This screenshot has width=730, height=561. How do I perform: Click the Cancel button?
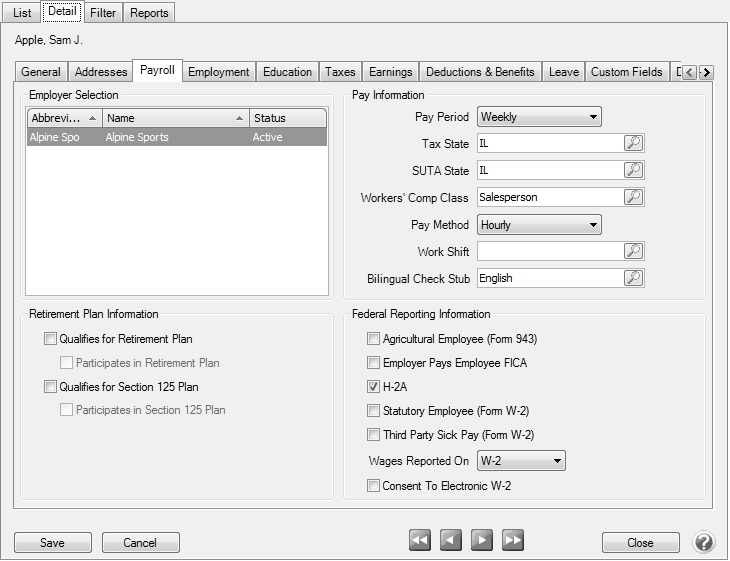pyautogui.click(x=140, y=543)
